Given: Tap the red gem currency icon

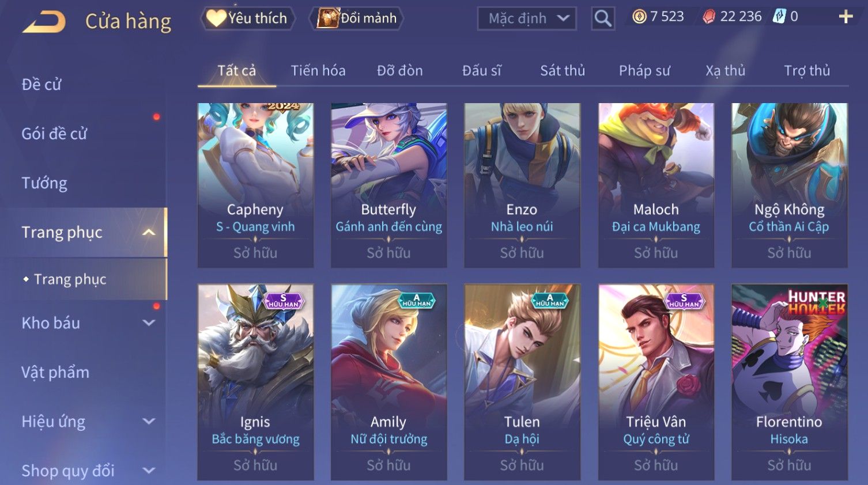Looking at the screenshot, I should tap(709, 17).
